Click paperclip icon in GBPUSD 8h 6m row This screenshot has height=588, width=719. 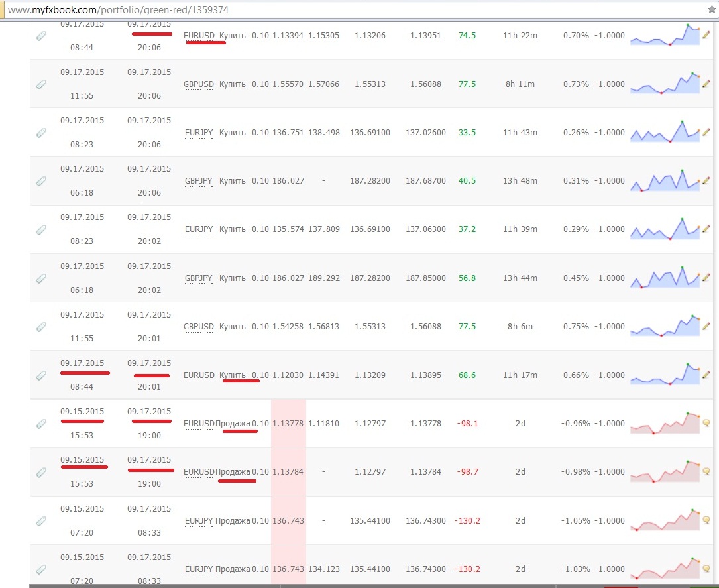pyautogui.click(x=41, y=327)
